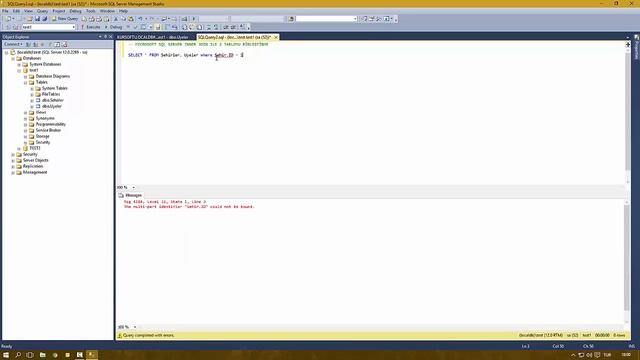
Task: Select the Server Objects folder
Action: [x=36, y=160]
